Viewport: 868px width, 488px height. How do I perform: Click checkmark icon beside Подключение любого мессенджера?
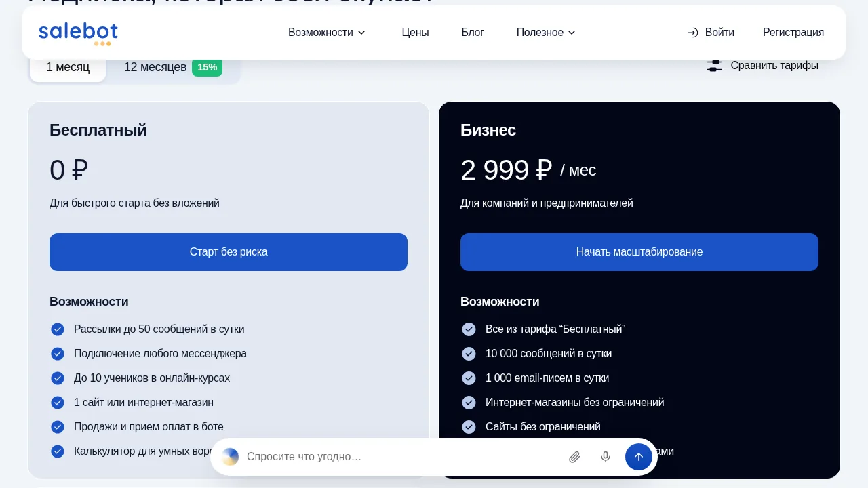[58, 354]
